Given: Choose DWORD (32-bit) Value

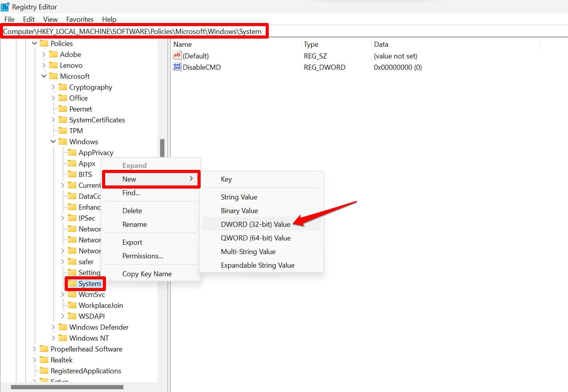Looking at the screenshot, I should pyautogui.click(x=261, y=224).
